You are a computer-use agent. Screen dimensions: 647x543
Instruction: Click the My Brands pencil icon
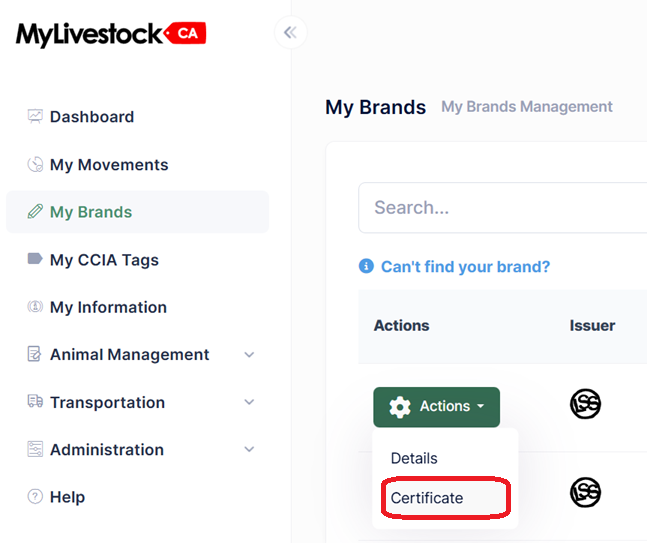click(x=35, y=211)
